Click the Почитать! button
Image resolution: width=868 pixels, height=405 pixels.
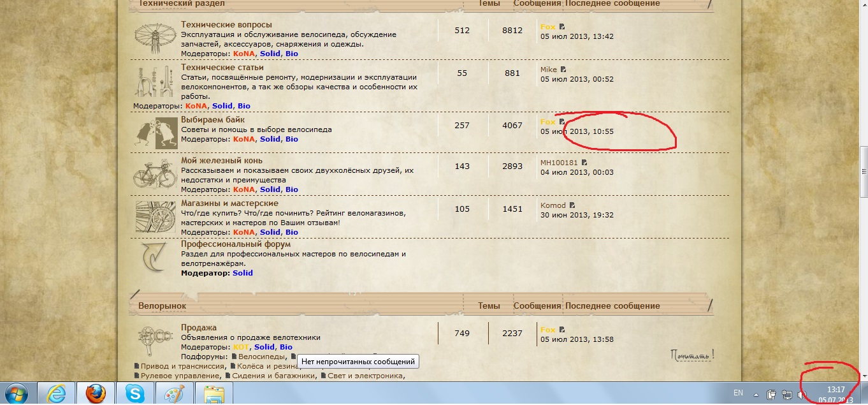692,354
